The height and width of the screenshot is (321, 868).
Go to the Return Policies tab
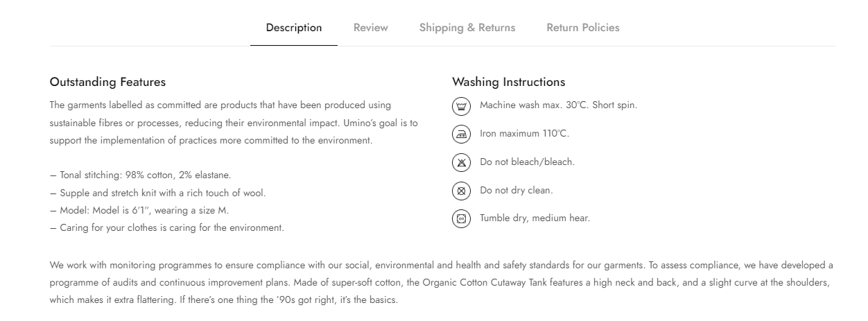(x=583, y=28)
